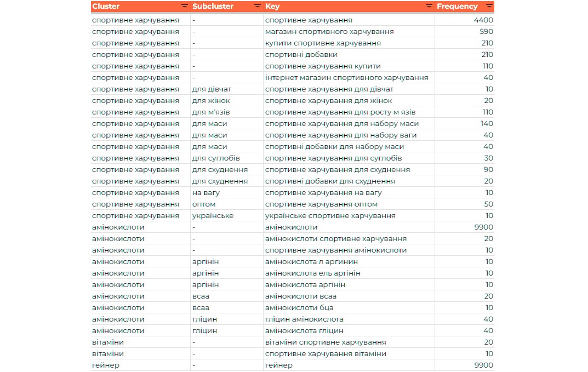Select key 'спортивне харчування для набору маси'
The height and width of the screenshot is (372, 588).
(341, 124)
